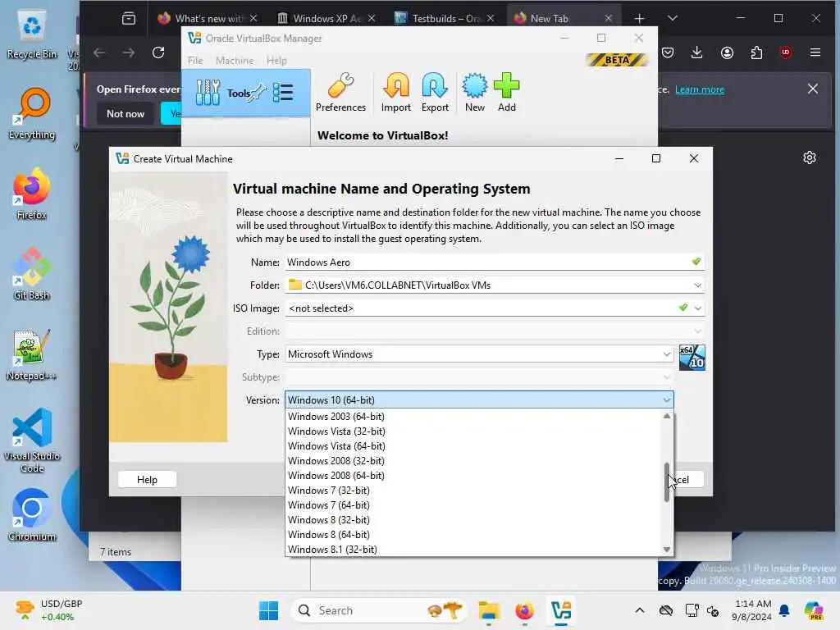Open the Folder dropdown arrow
The height and width of the screenshot is (630, 840).
pos(697,285)
